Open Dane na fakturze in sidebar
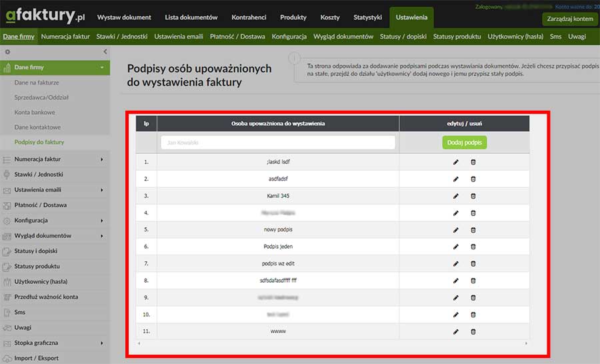Viewport: 600px width, 364px height. [37, 82]
